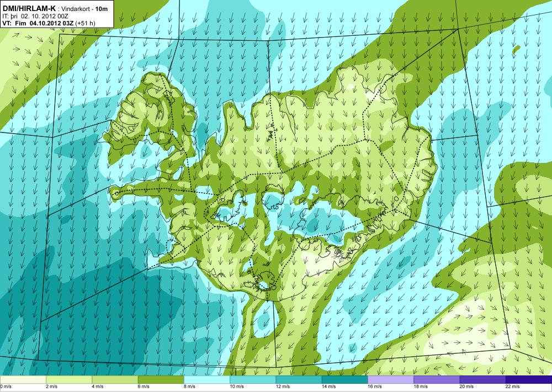
Task: Pick the darkest purple swatch above 22 m/s
Action: click(x=529, y=380)
